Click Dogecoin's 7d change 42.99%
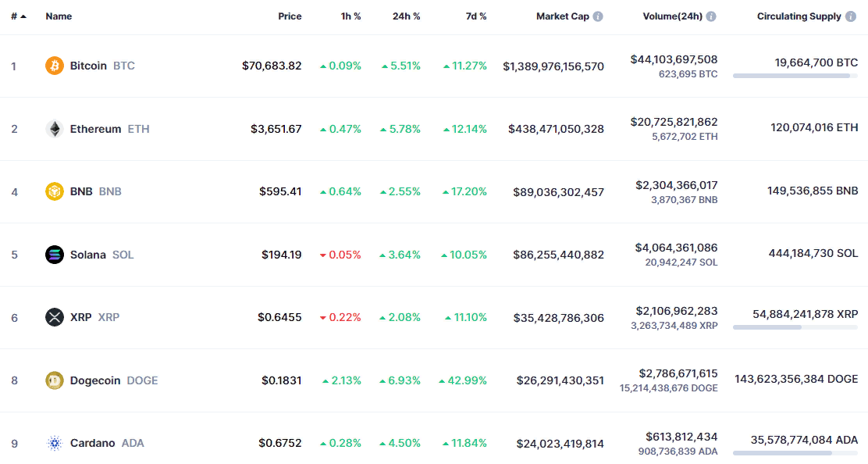The image size is (868, 464). point(463,380)
